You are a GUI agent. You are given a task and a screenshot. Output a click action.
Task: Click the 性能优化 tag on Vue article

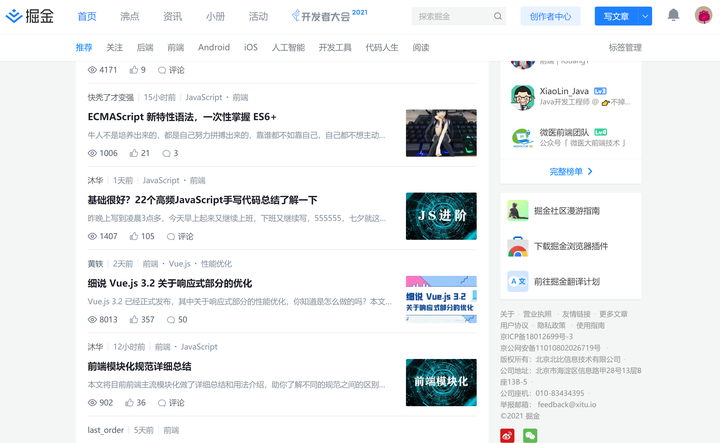(216, 264)
